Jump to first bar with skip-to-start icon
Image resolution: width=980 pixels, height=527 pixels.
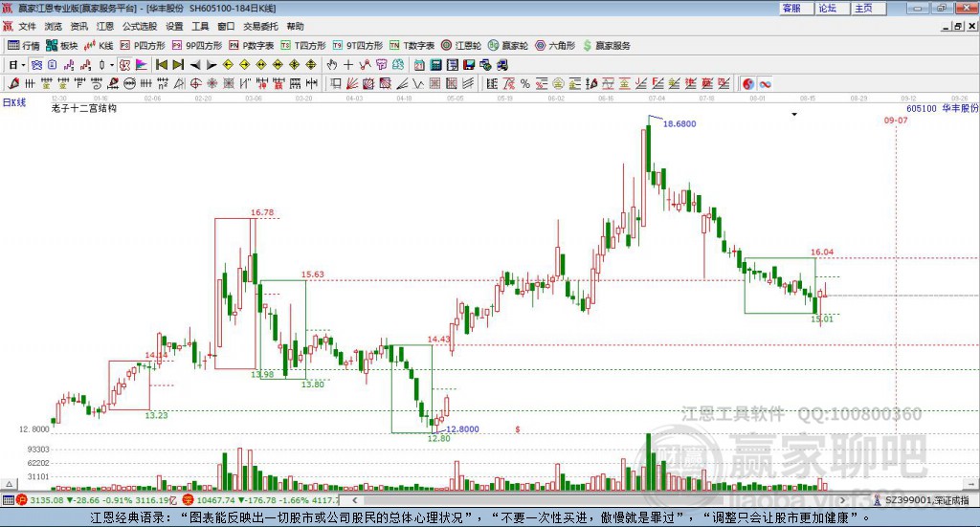[161, 65]
